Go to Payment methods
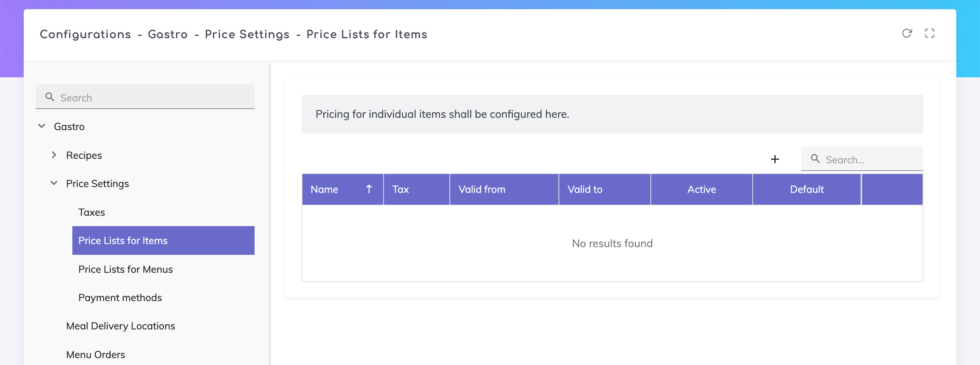Screen dimensions: 980x365 (120, 298)
